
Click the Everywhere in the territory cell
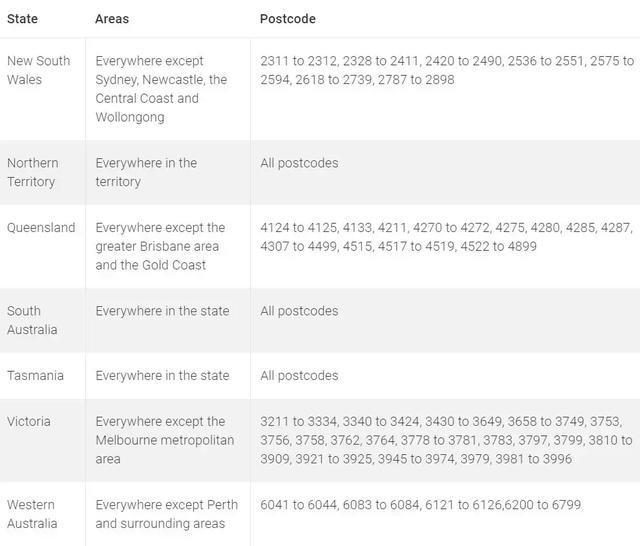point(146,172)
